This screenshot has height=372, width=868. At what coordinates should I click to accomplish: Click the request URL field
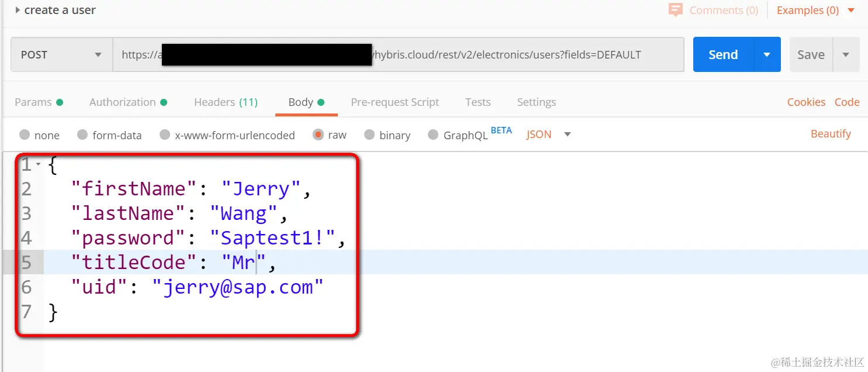[x=398, y=54]
